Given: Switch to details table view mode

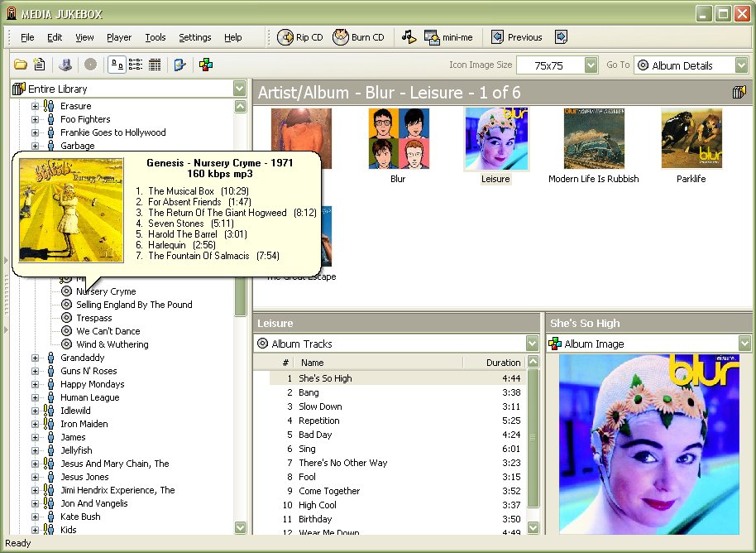Looking at the screenshot, I should coord(155,65).
